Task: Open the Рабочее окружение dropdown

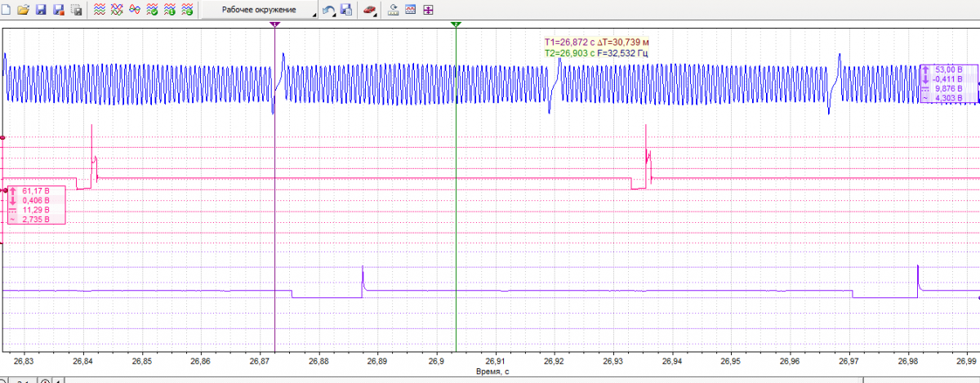Action: point(260,11)
